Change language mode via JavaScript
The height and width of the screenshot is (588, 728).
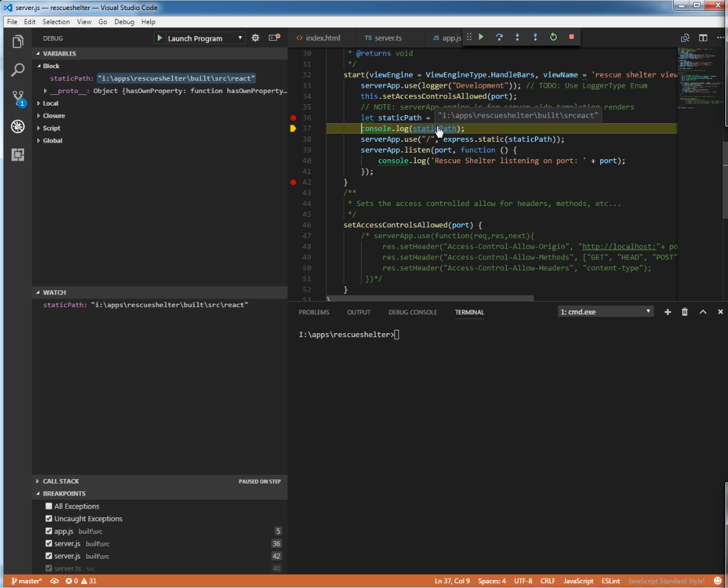pos(578,581)
